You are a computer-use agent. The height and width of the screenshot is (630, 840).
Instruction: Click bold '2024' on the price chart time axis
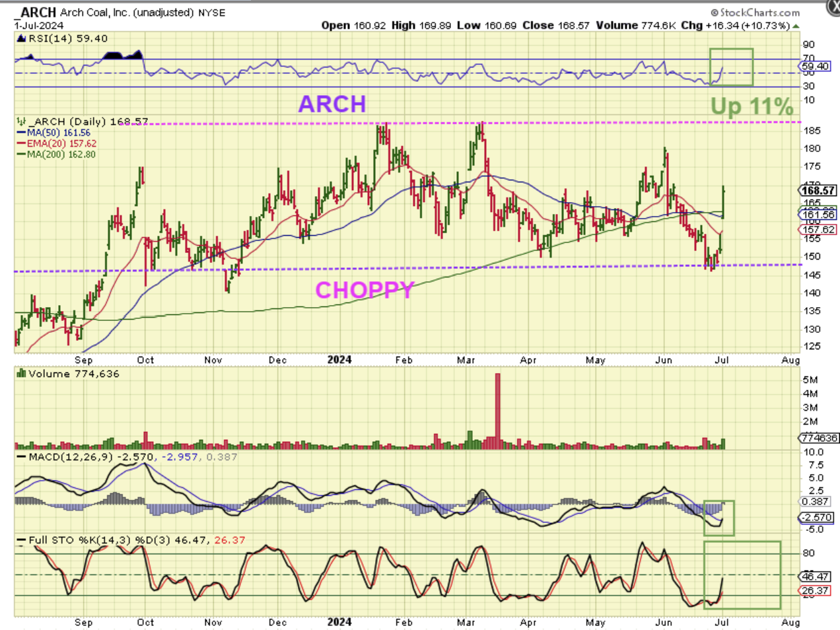point(339,359)
